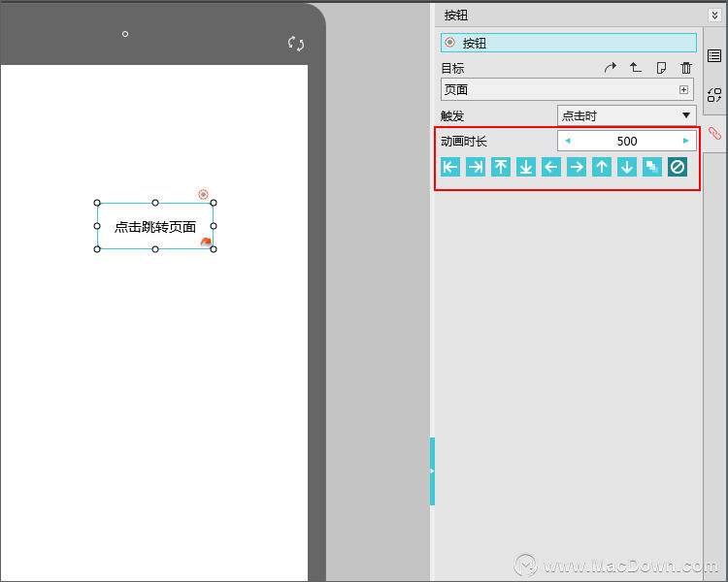
Task: Increase animation duration with right arrow
Action: pyautogui.click(x=685, y=141)
